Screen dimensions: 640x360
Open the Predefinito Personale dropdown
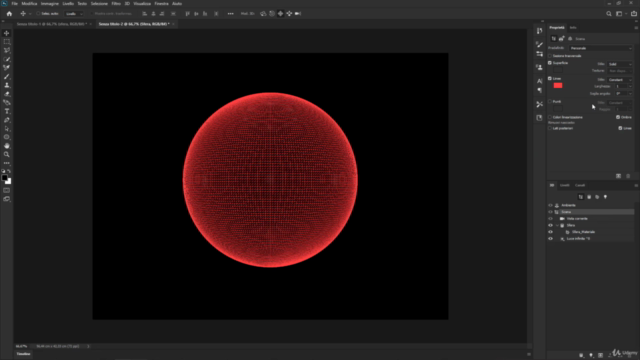(601, 48)
